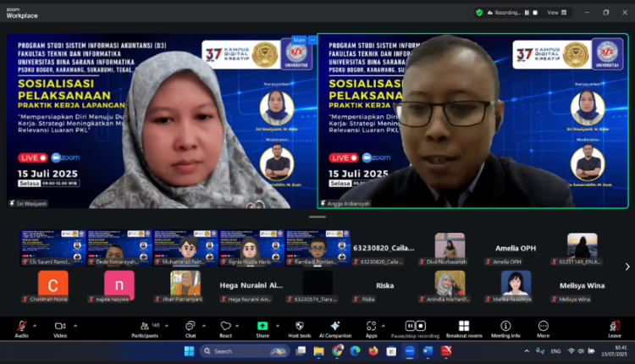Stop the recording in bottom toolbar

pyautogui.click(x=421, y=326)
